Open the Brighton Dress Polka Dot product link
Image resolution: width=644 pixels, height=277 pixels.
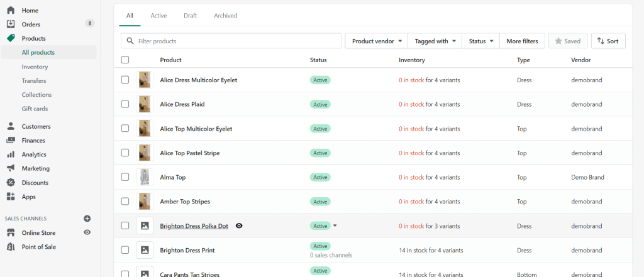[x=194, y=225]
